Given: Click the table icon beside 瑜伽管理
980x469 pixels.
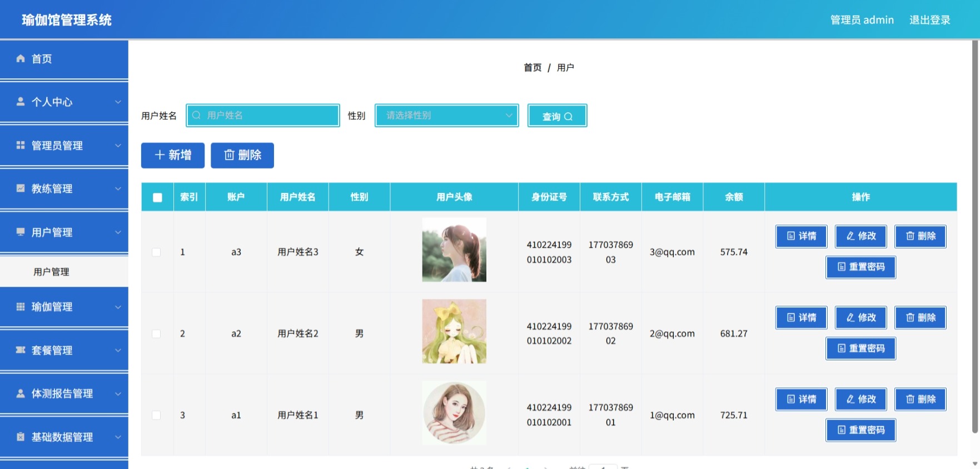Looking at the screenshot, I should point(21,307).
